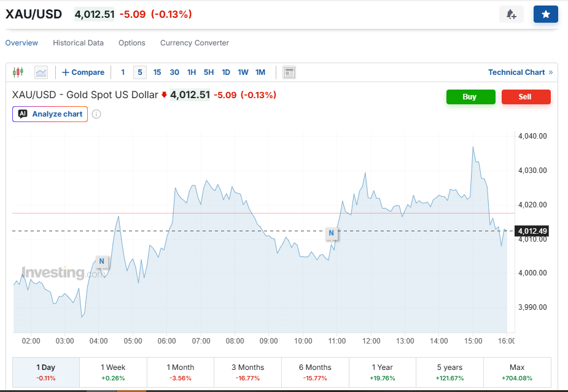
Task: Click the green Buy button
Action: [470, 97]
